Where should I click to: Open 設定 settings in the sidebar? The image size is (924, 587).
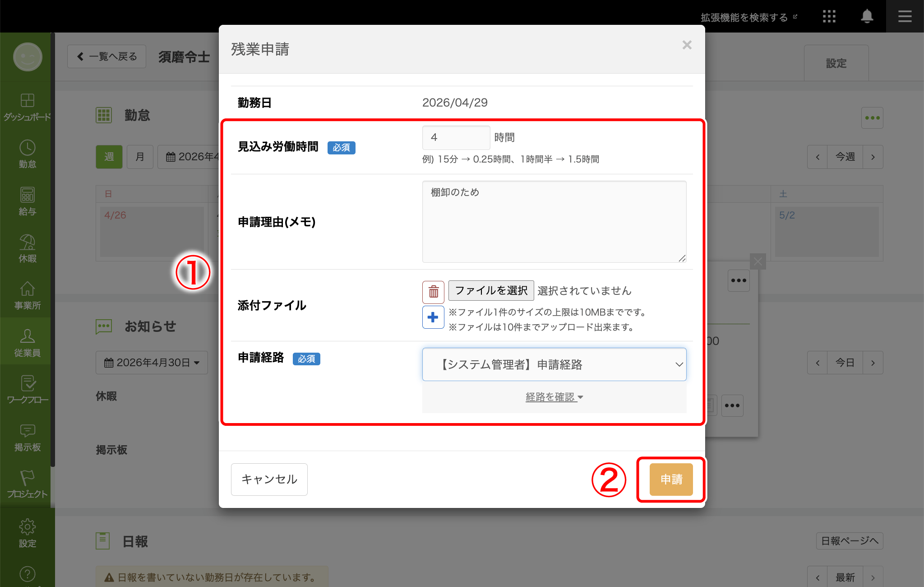27,533
